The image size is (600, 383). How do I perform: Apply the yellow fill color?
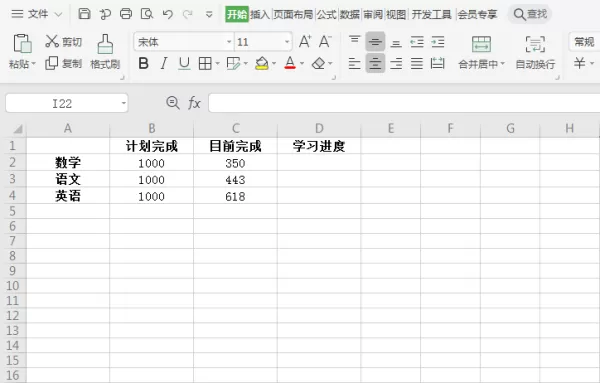[x=262, y=64]
